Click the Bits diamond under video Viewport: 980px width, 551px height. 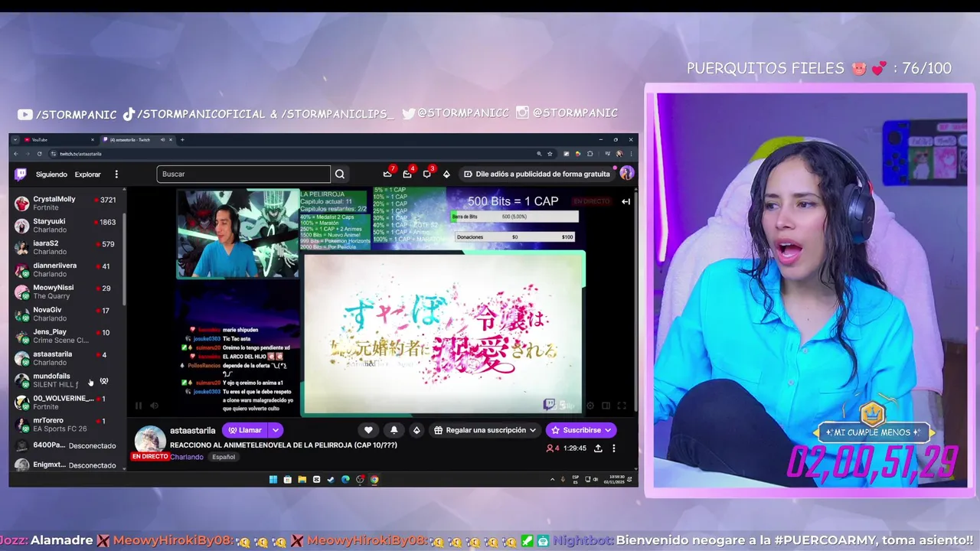point(416,430)
